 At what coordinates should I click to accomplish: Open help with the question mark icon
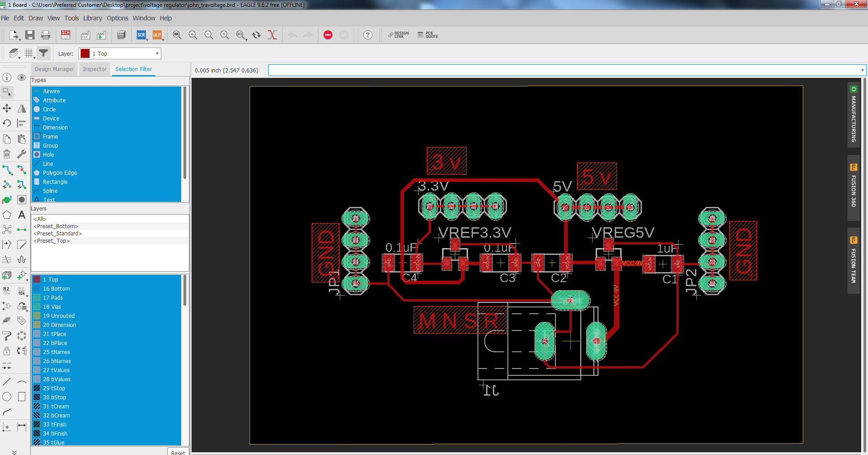[x=368, y=35]
